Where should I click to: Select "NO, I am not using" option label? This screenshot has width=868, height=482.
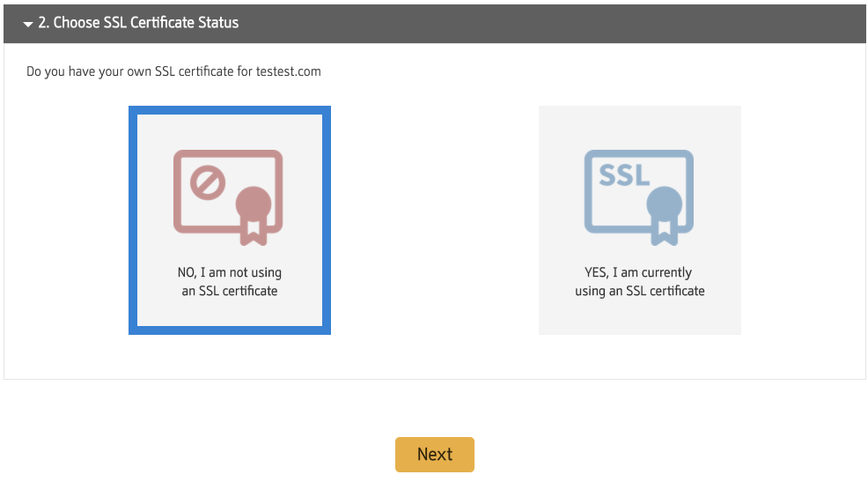point(230,272)
